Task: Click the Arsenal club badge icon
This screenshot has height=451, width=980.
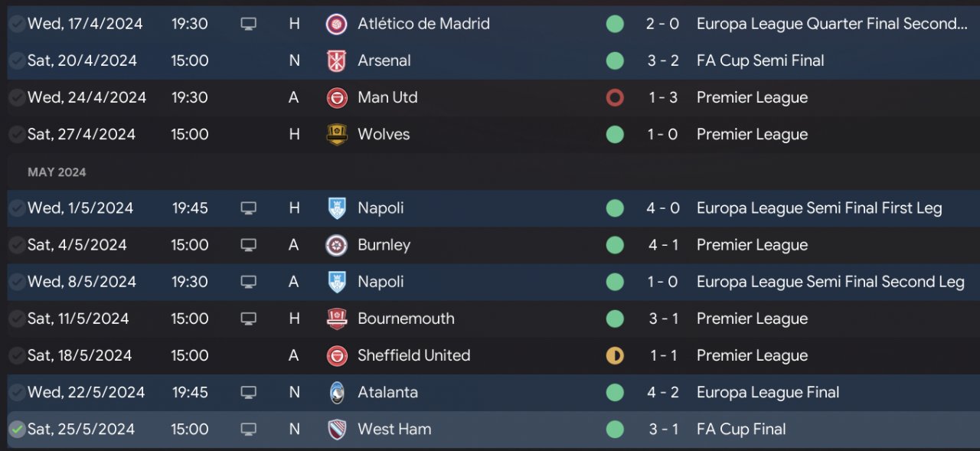Action: pyautogui.click(x=336, y=60)
